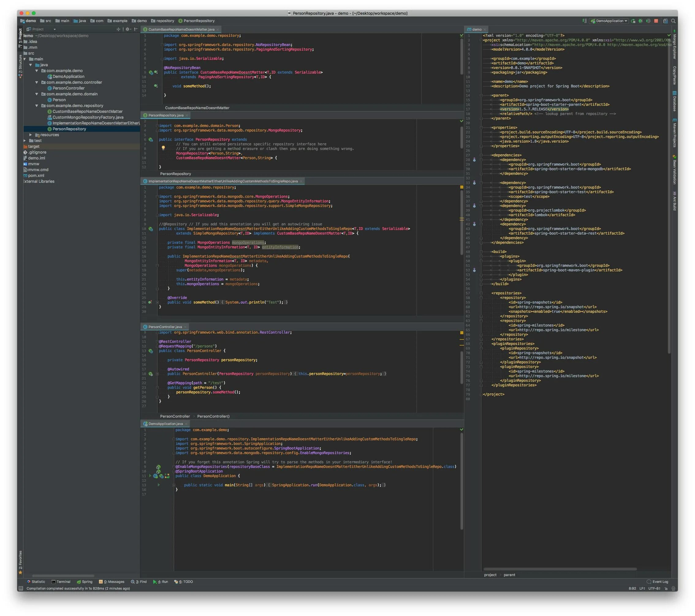
Task: Click the Debug bug icon
Action: coord(640,21)
